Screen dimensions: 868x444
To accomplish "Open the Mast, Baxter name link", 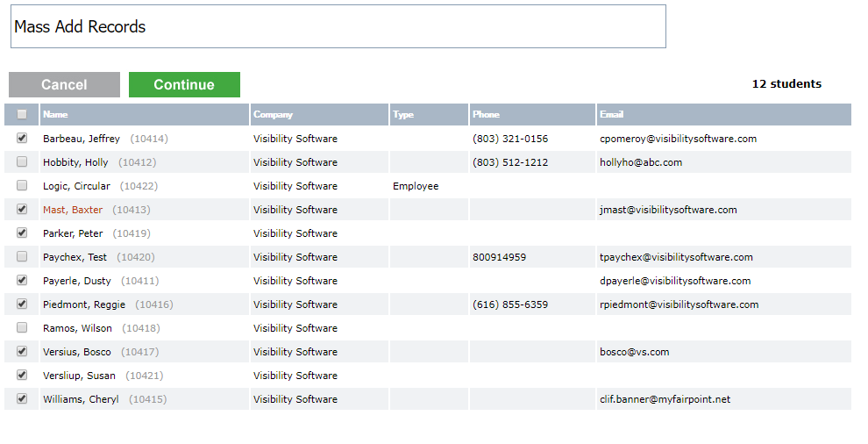I will [73, 210].
